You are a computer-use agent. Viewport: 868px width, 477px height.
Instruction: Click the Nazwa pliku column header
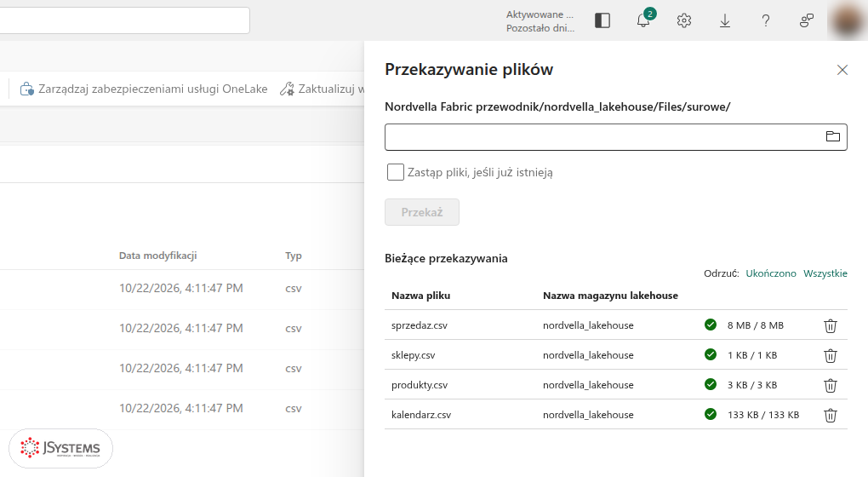[420, 296]
